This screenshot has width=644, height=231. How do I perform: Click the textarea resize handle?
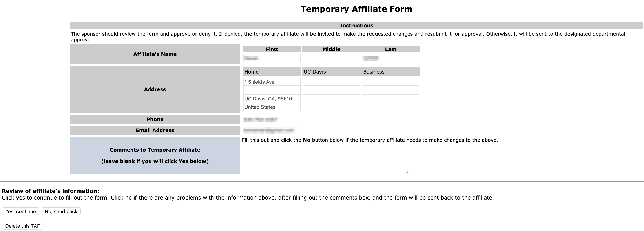click(407, 172)
